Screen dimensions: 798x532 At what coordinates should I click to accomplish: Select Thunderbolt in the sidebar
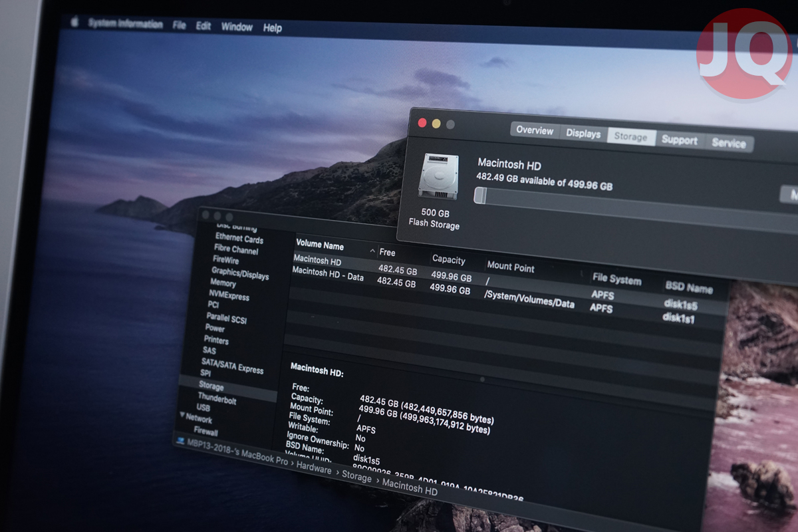click(x=217, y=399)
